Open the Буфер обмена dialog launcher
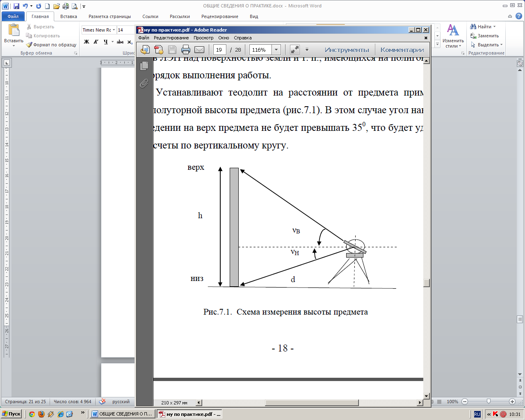The width and height of the screenshot is (525, 420). [x=75, y=53]
